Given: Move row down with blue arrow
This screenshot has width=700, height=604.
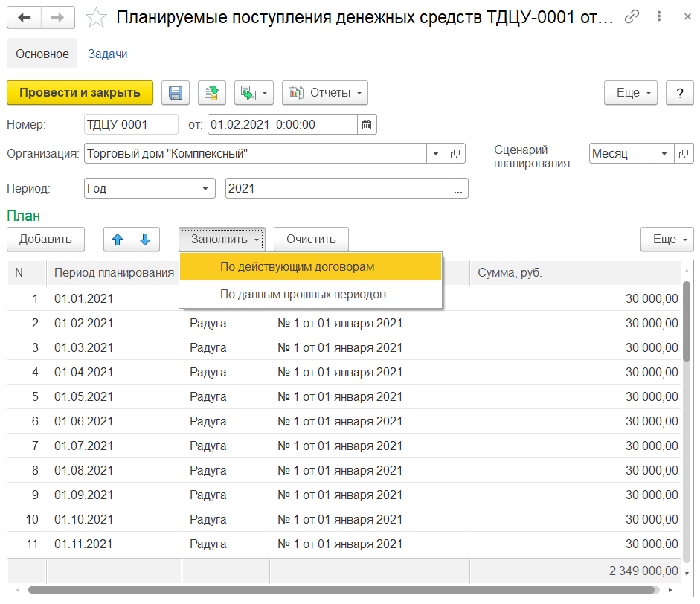Looking at the screenshot, I should (145, 240).
